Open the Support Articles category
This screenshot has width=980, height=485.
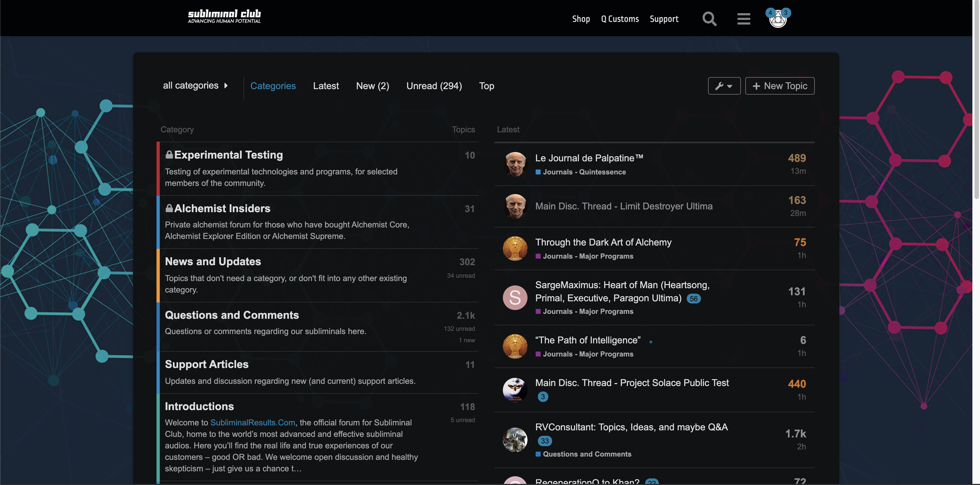click(x=207, y=364)
